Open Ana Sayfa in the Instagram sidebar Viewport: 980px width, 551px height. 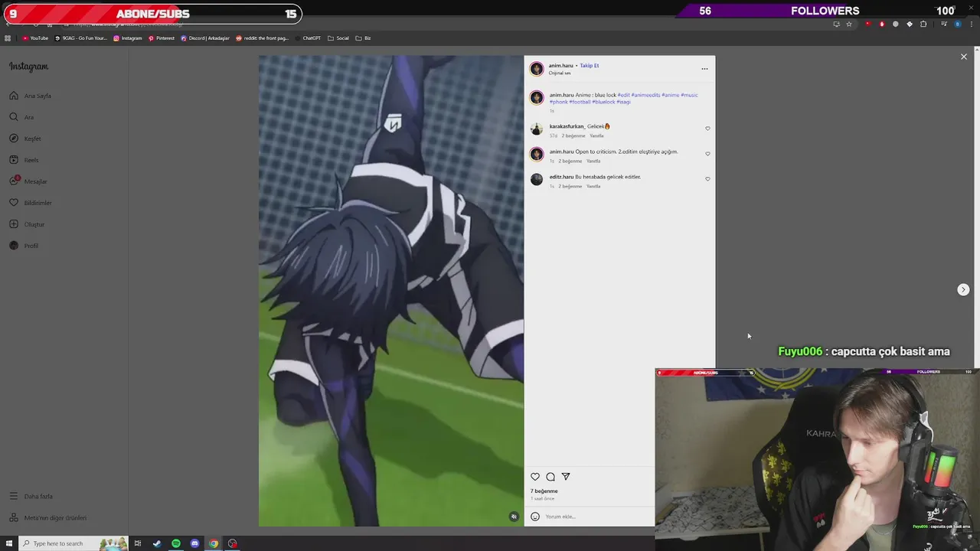point(31,96)
